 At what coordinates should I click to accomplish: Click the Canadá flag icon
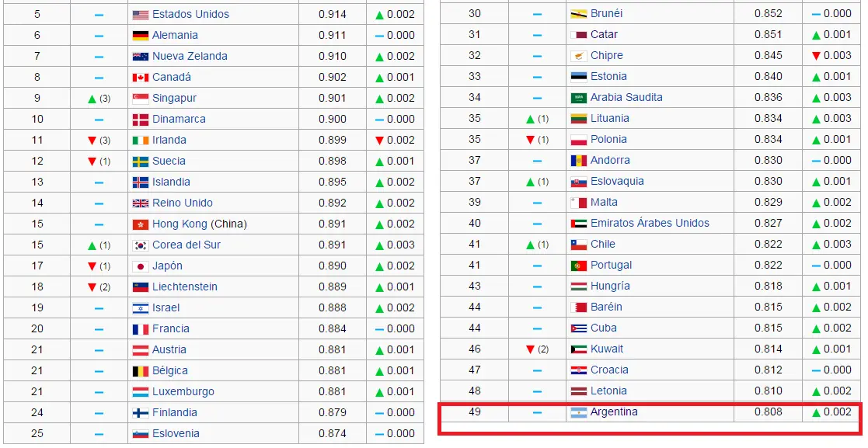(139, 77)
